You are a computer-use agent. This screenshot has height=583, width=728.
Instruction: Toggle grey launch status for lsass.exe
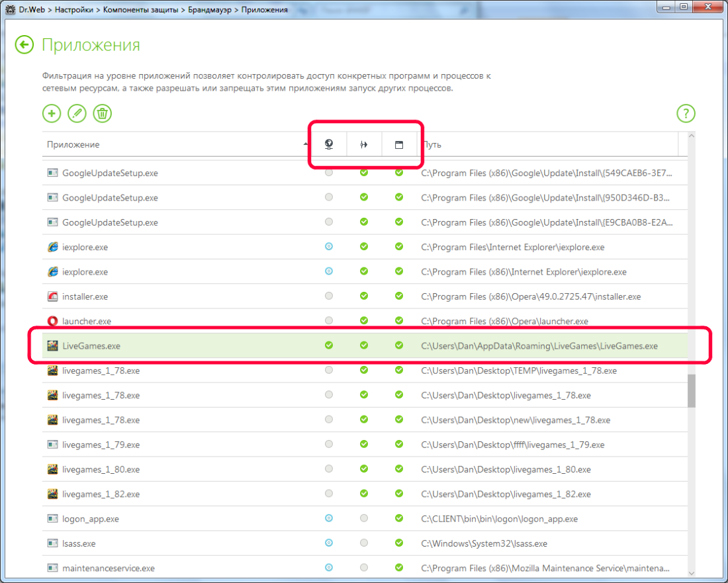click(x=364, y=543)
